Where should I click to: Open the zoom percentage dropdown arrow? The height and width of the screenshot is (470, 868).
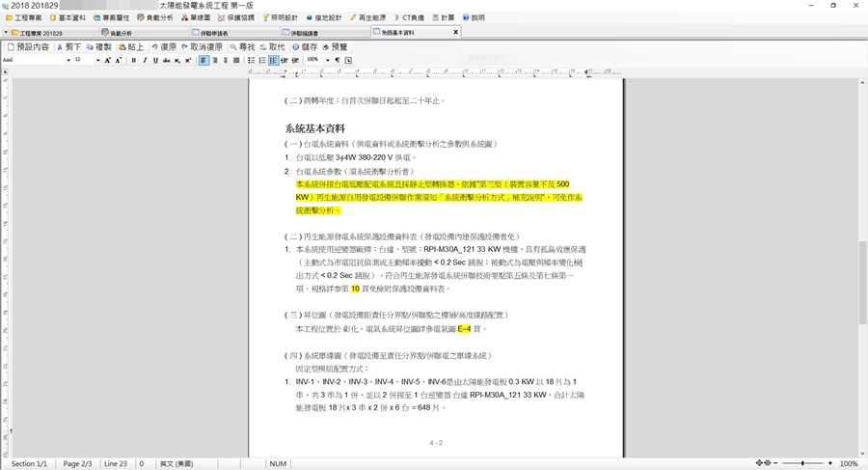[328, 61]
